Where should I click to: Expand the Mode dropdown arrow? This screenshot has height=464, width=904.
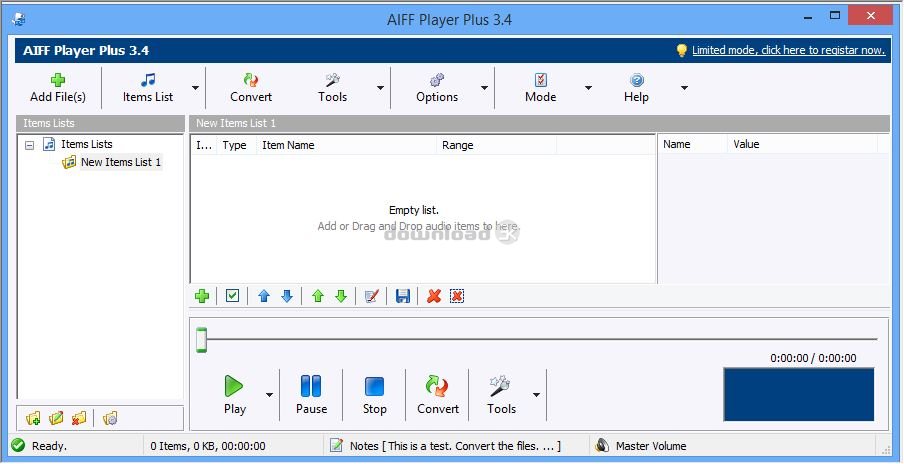tap(588, 88)
